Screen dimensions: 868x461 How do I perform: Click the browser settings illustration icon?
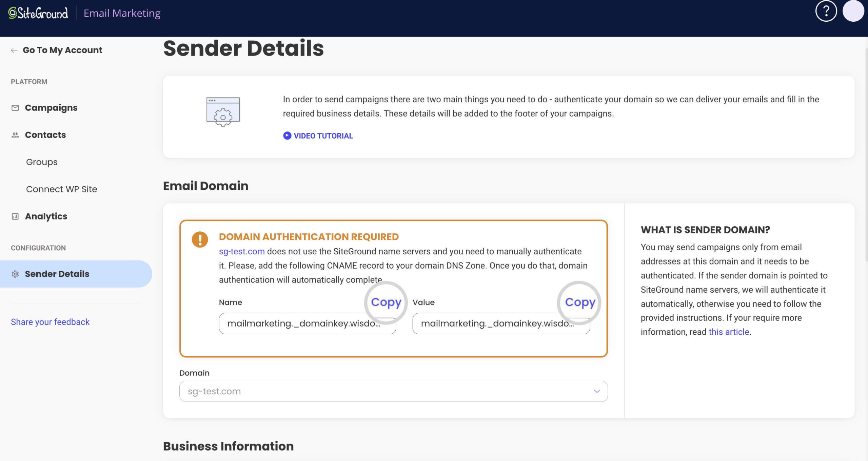223,112
